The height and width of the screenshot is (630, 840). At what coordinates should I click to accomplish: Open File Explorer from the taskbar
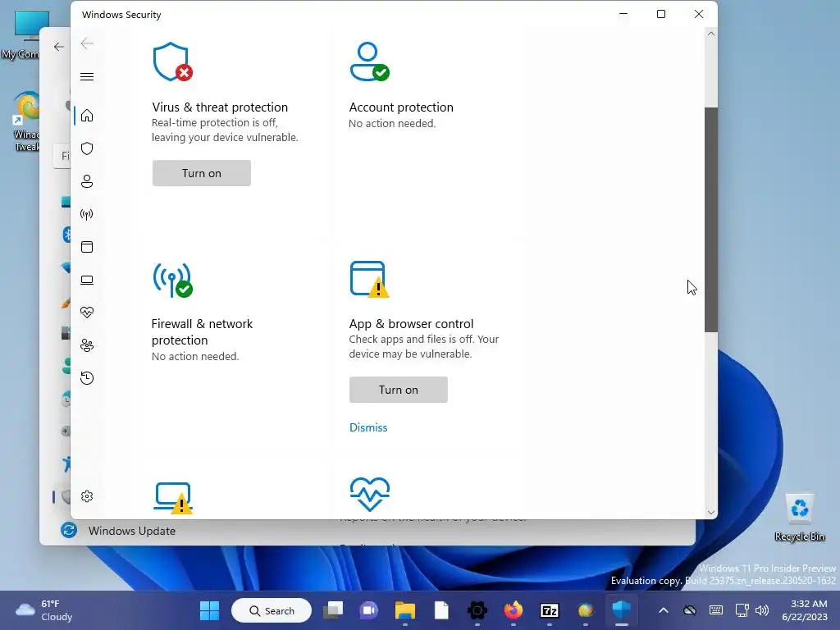[x=405, y=610]
